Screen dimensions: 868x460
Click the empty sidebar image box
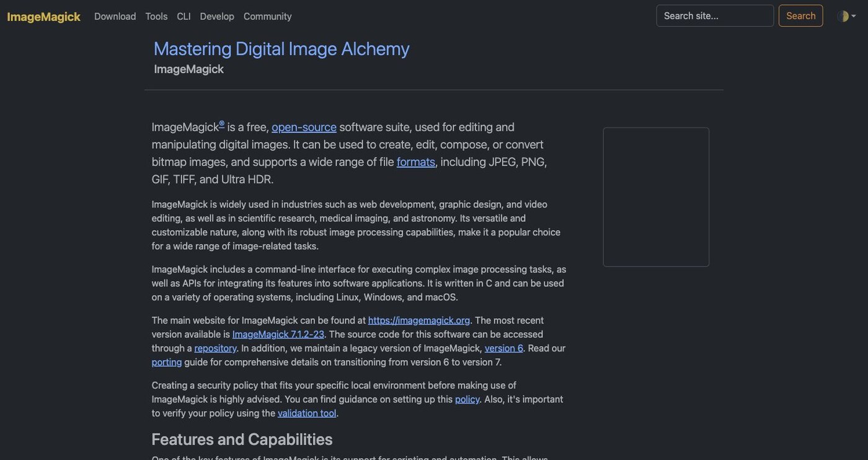(656, 197)
